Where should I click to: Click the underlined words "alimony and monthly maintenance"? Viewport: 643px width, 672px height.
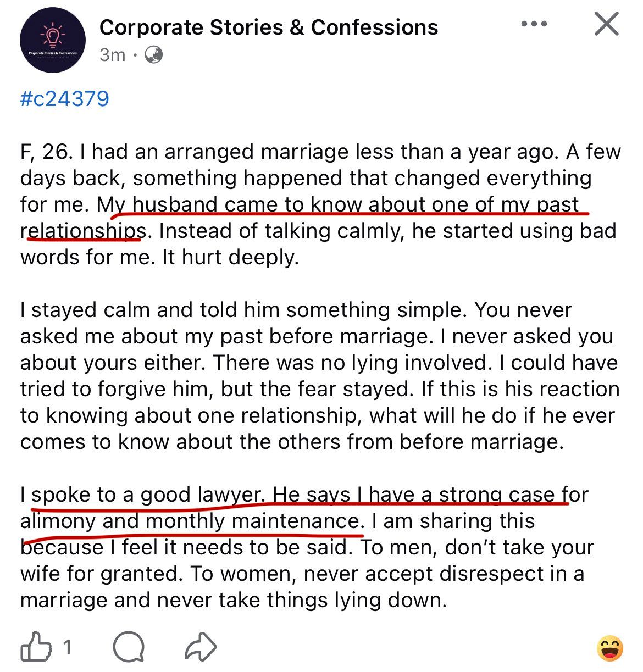point(190,521)
